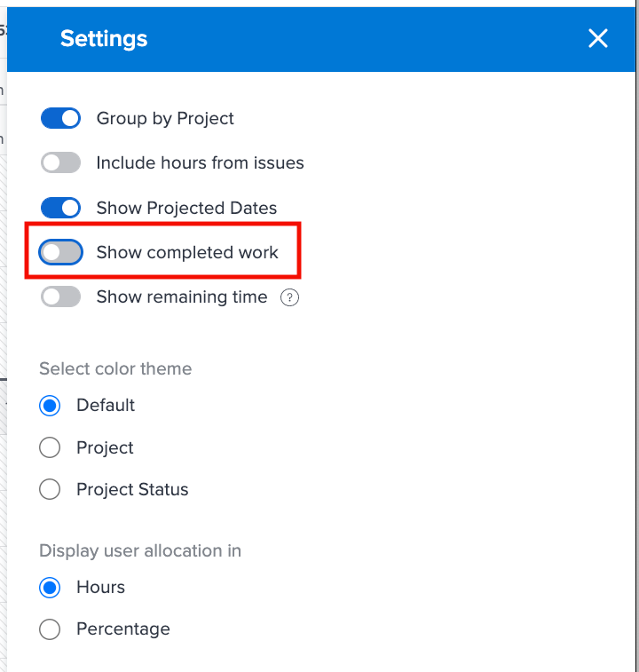Screen dimensions: 639x672
Task: Click the Group by Project label text
Action: [x=165, y=119]
